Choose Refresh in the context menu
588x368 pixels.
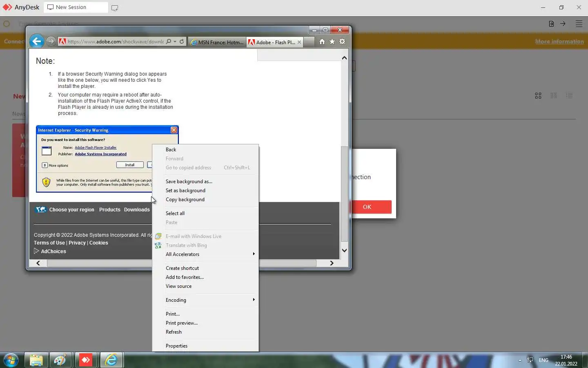[x=205, y=332]
